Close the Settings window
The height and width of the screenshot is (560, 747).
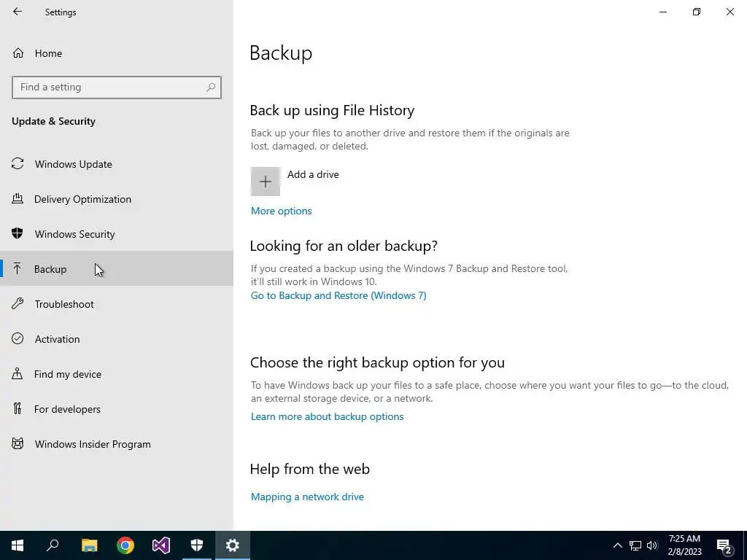point(729,12)
